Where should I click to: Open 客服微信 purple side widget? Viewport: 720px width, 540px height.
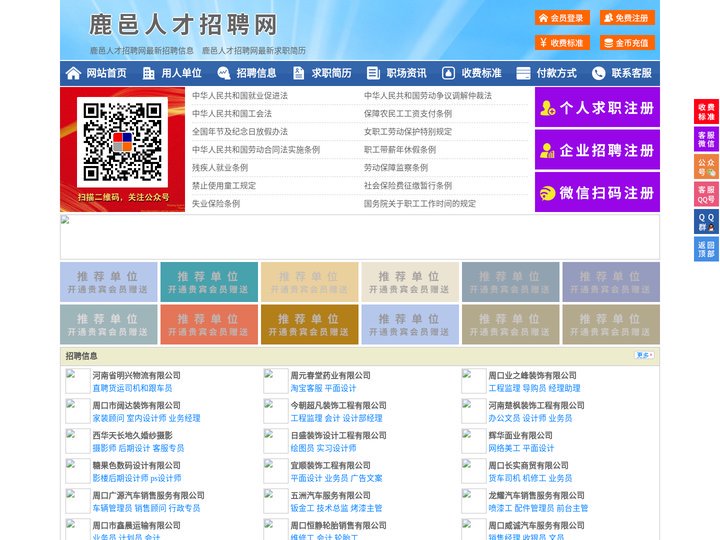click(x=706, y=139)
